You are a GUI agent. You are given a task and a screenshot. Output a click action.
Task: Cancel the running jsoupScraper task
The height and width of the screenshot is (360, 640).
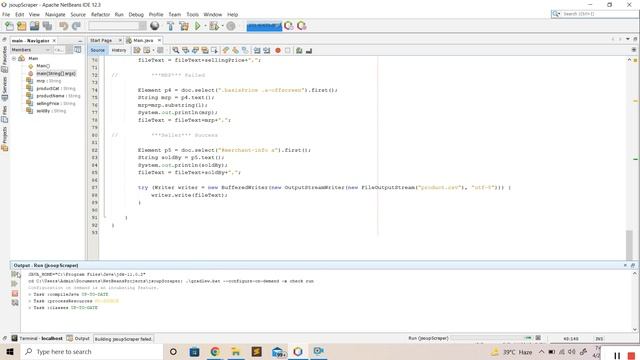click(538, 338)
